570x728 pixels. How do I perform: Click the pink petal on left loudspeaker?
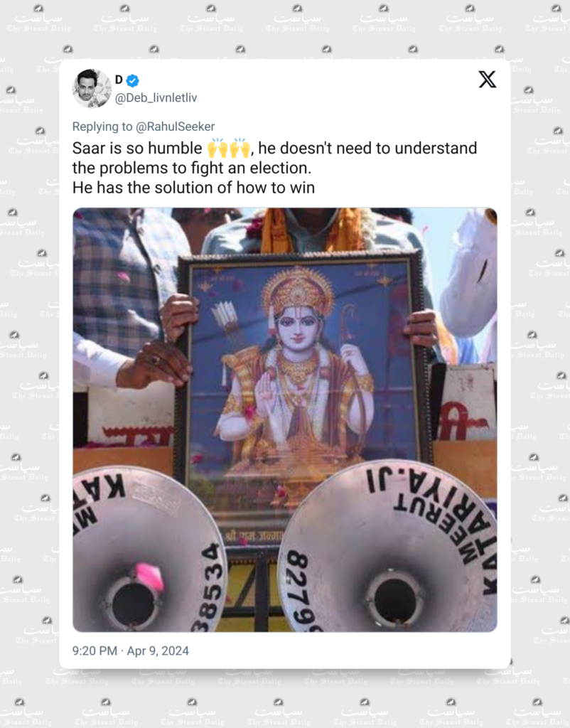(x=149, y=577)
